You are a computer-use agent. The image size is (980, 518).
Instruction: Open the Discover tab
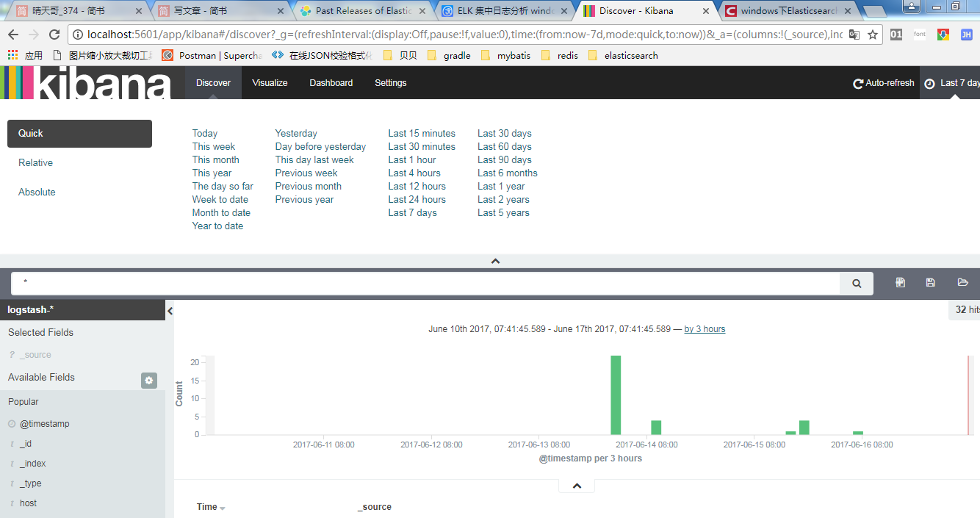click(213, 82)
